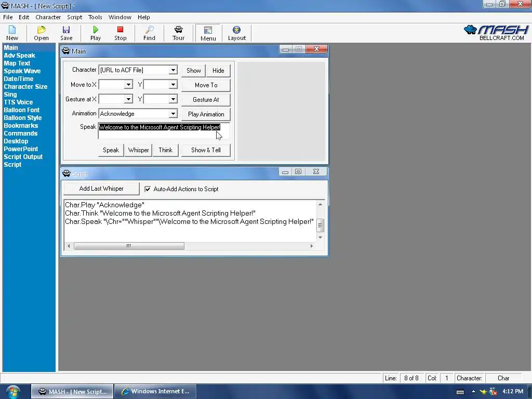Toggle the Menu toolbar button
Viewport: 532px width, 399px height.
coord(208,33)
